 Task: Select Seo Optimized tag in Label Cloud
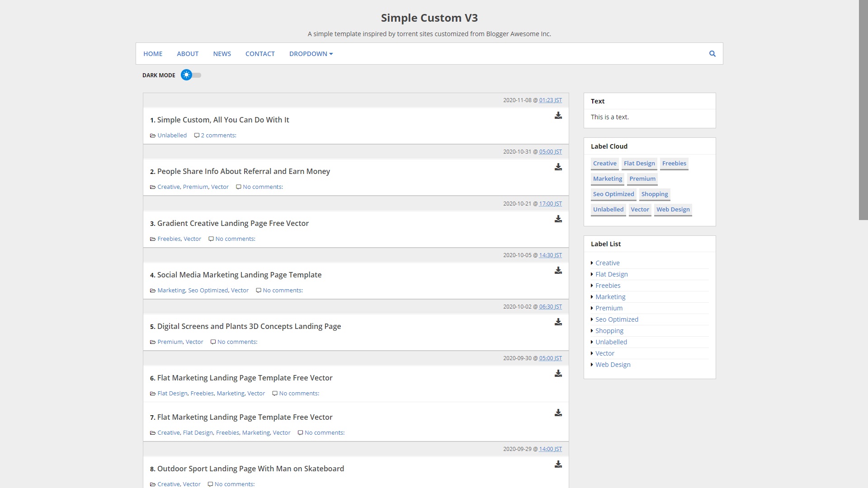pos(613,194)
